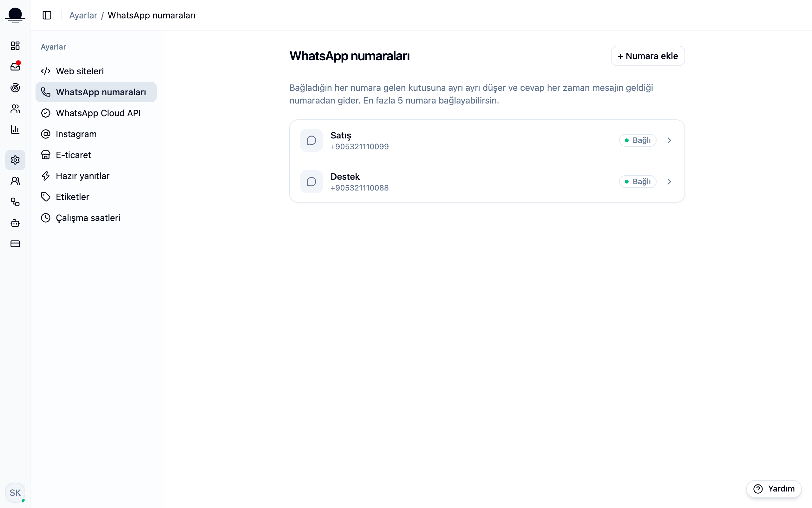Select WhatsApp numaraları in the settings menu
Screen dimensions: 812x508
[x=96, y=92]
